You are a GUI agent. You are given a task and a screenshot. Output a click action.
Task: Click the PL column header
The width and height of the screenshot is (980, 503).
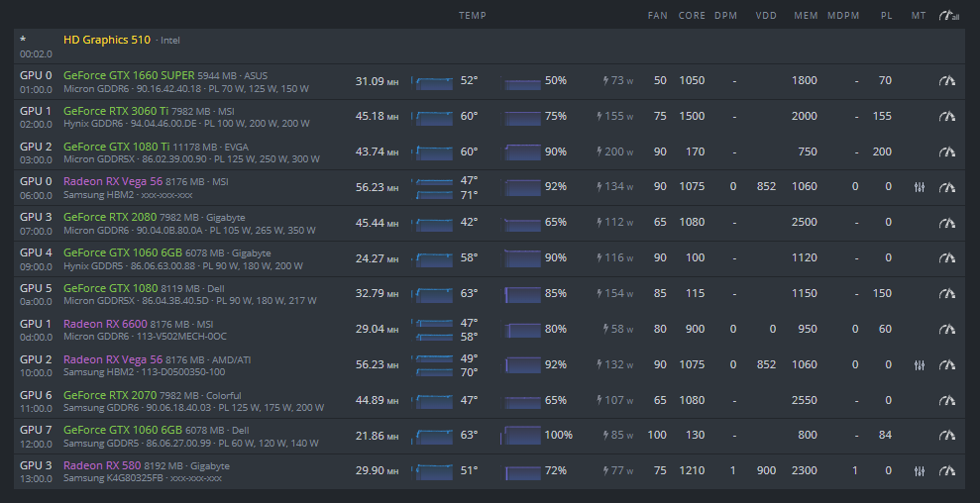point(886,16)
